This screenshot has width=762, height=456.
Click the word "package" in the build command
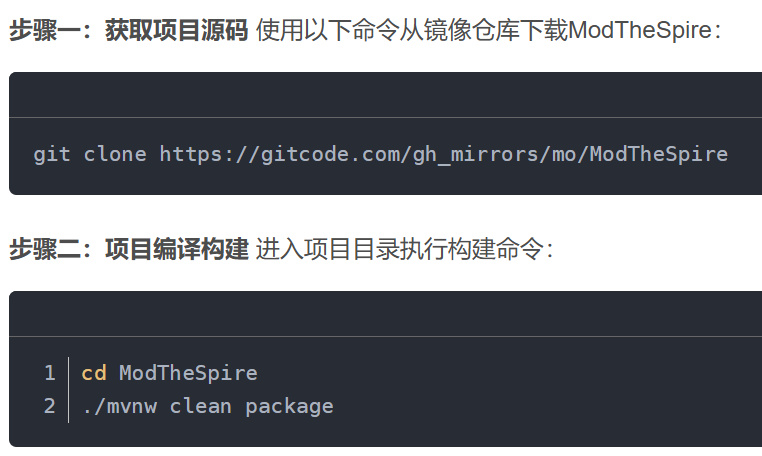289,405
